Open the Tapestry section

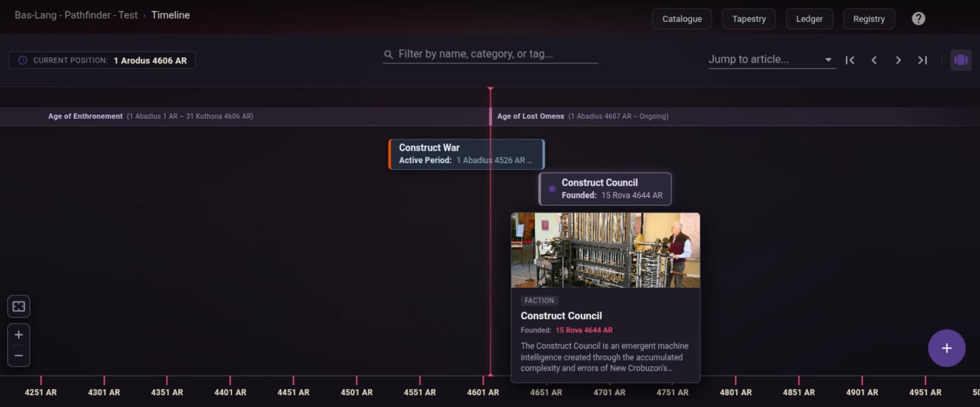point(749,18)
